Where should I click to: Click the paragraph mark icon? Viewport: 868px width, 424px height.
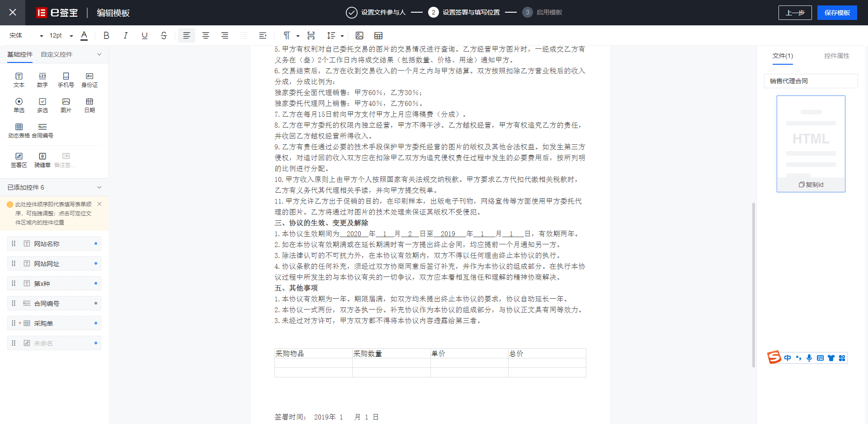287,35
